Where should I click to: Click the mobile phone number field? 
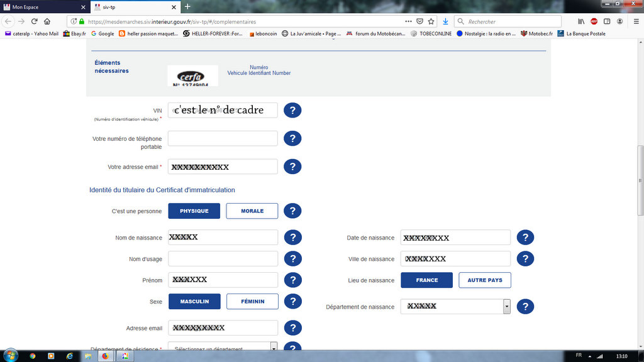coord(223,138)
